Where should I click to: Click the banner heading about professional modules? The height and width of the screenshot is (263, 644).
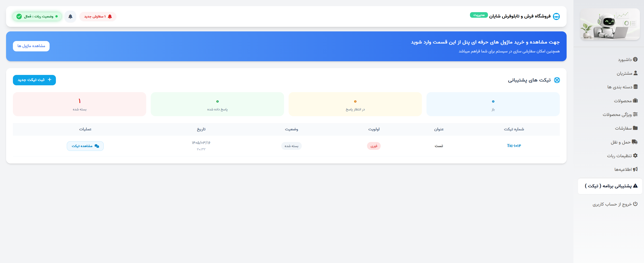485,42
